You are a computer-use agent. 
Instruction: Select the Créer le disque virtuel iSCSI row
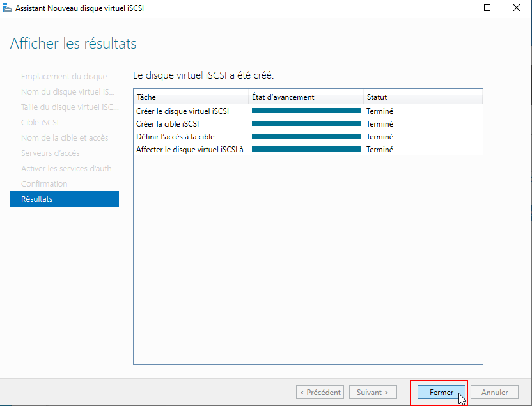coord(182,111)
